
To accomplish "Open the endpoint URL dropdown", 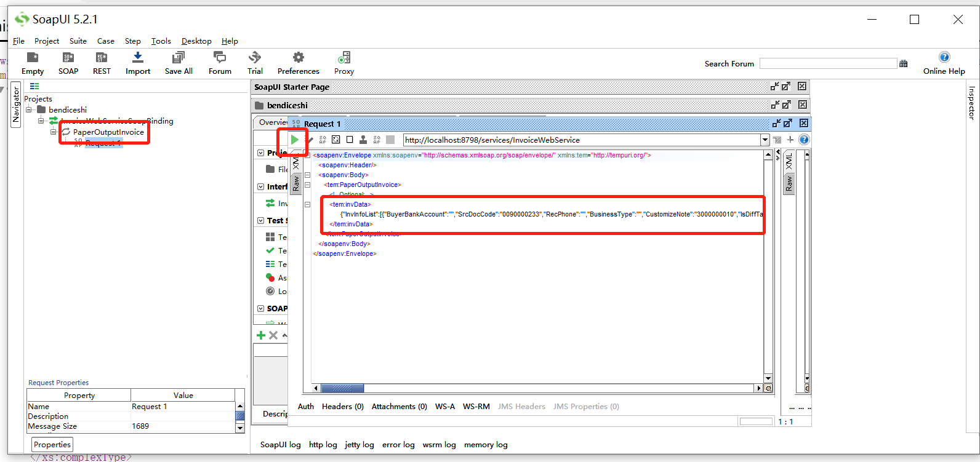I will tap(765, 140).
